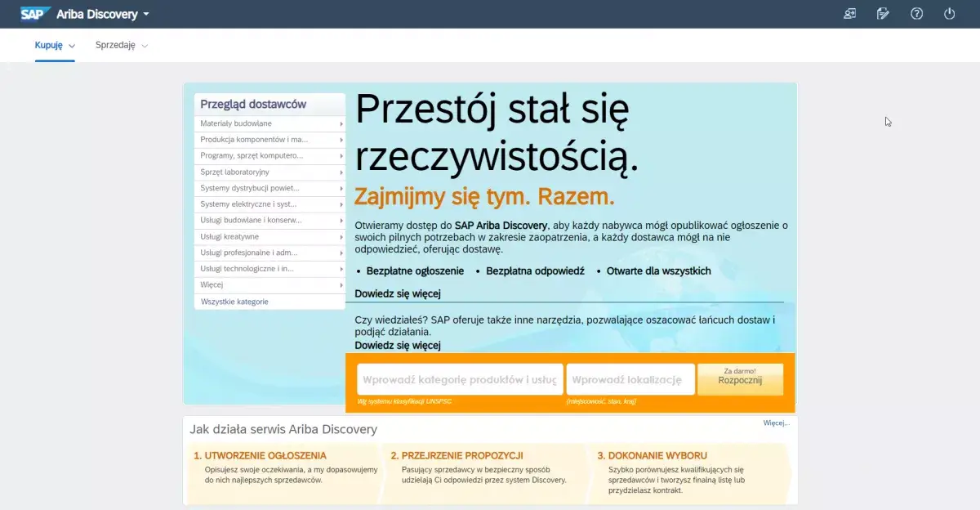Select Programy, sprzęt komputero... category
The height and width of the screenshot is (510, 980).
point(269,155)
